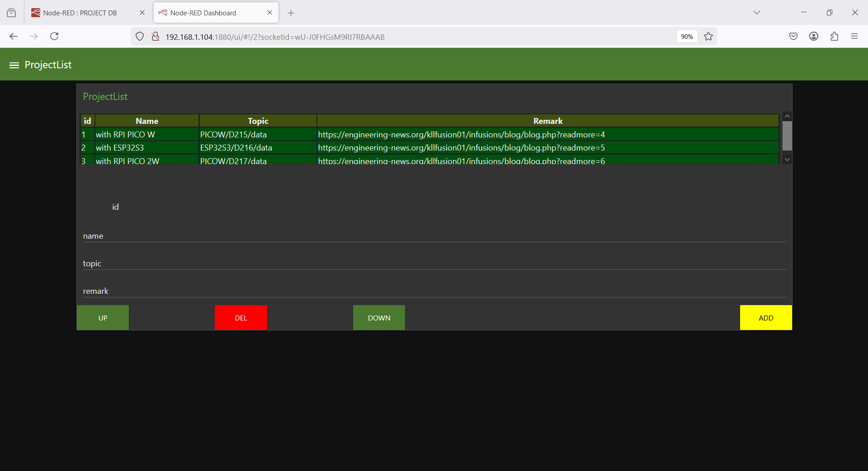Open the Firefox application menu
The image size is (868, 471).
[854, 37]
